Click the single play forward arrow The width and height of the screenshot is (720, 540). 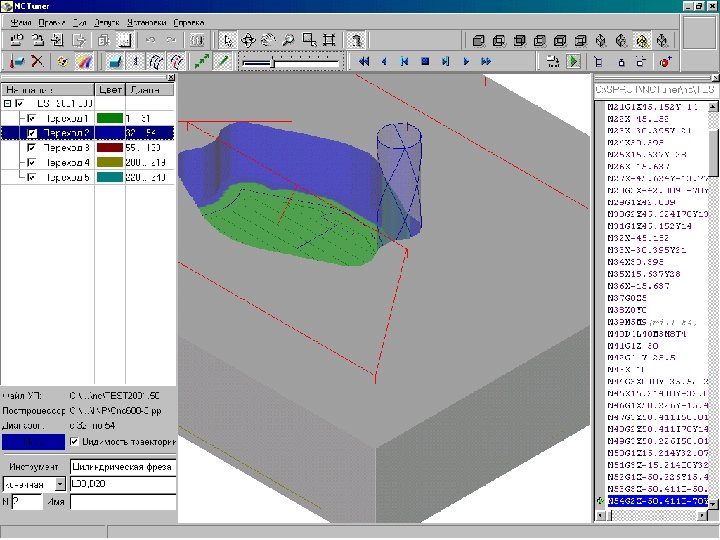click(x=464, y=62)
